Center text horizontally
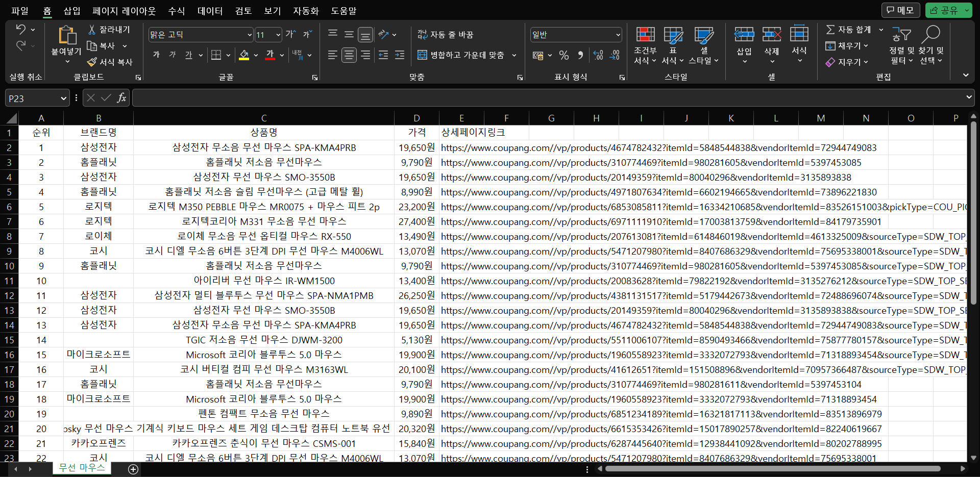The height and width of the screenshot is (477, 980). 349,55
